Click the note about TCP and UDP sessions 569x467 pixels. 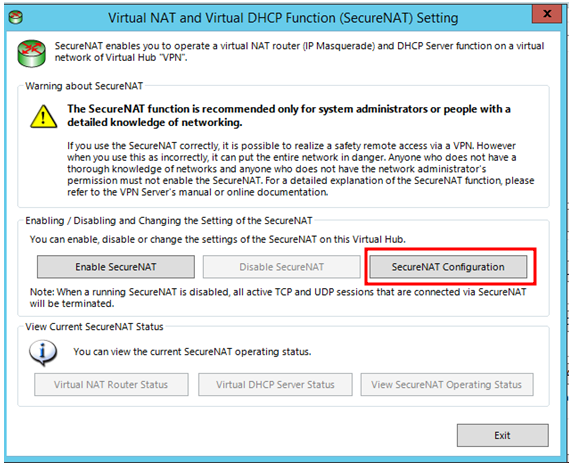tap(278, 298)
